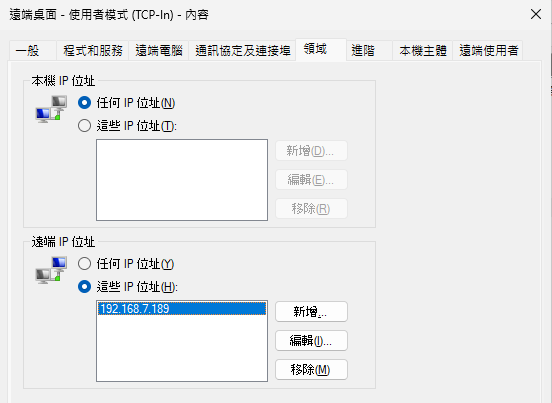Screen dimensions: 552x403
Task: Switch to the 本機主體 tab
Action: click(x=423, y=51)
